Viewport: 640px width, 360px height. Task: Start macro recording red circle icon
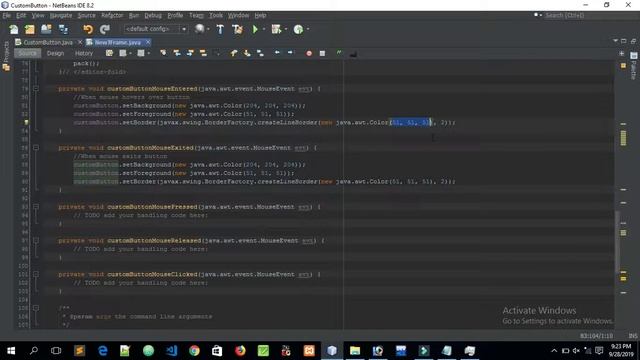[x=309, y=53]
